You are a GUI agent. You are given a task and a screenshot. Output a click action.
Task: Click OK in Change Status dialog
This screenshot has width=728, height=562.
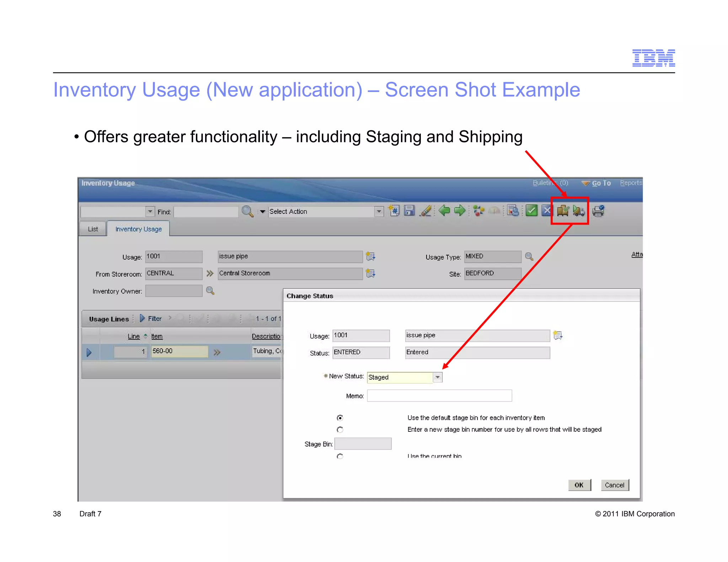579,485
